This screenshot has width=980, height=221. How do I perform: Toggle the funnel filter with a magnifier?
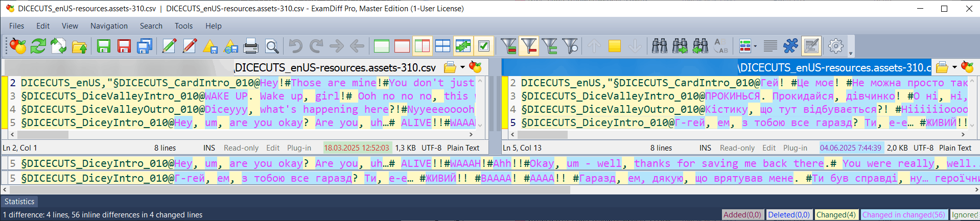point(570,46)
